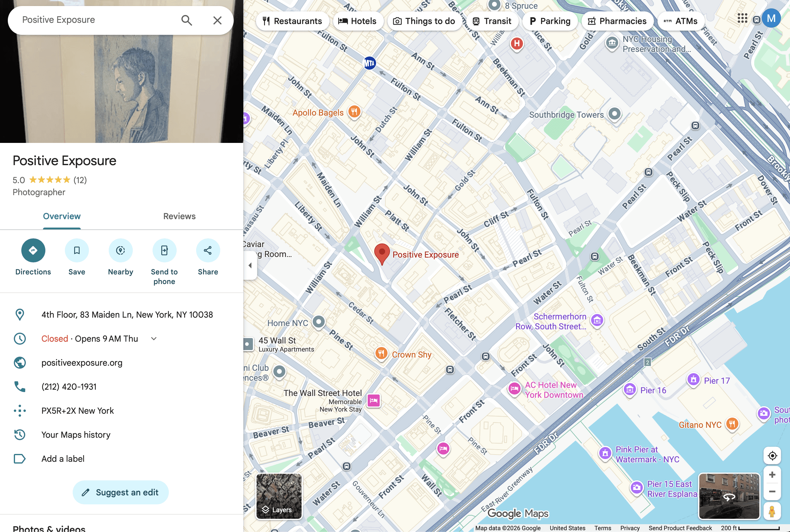
Task: Share this place via Share icon
Action: point(208,250)
